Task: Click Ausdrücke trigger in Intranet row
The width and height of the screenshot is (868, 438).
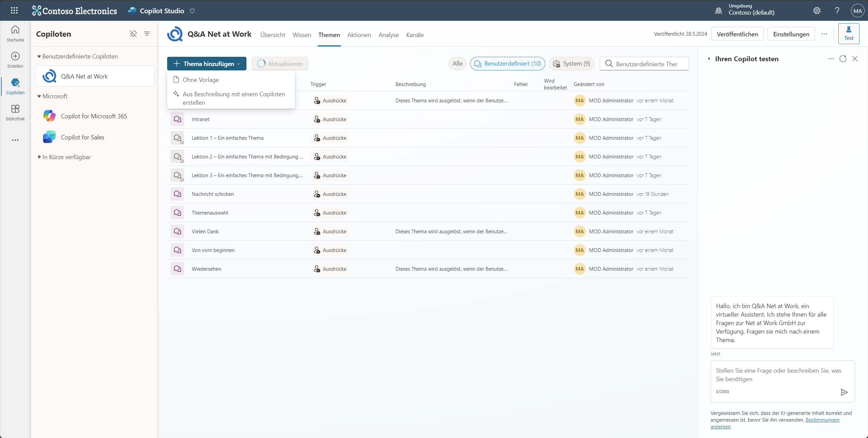Action: click(x=329, y=119)
